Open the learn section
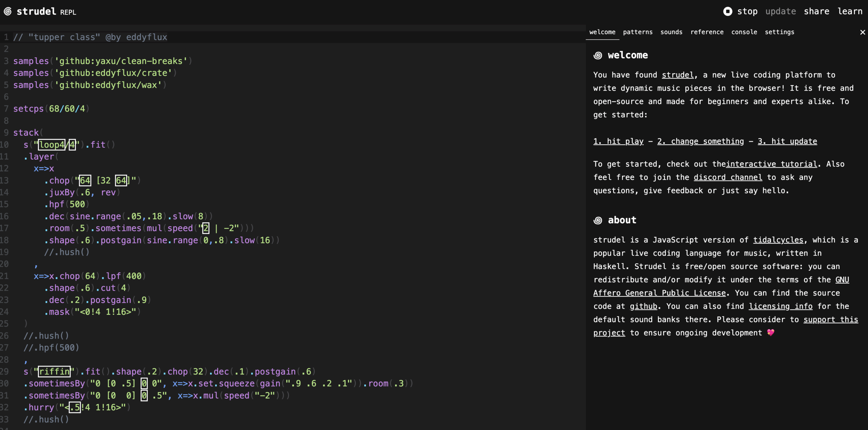 point(849,11)
